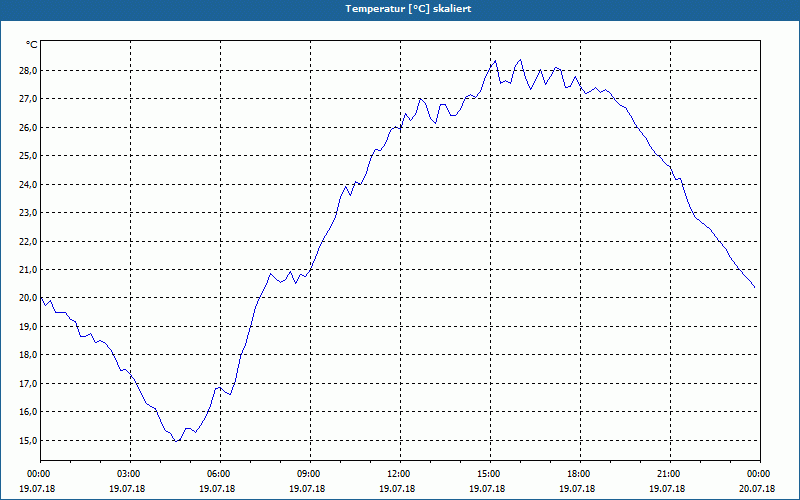Image resolution: width=800 pixels, height=500 pixels.
Task: Select the '06:00' time label
Action: tap(218, 474)
